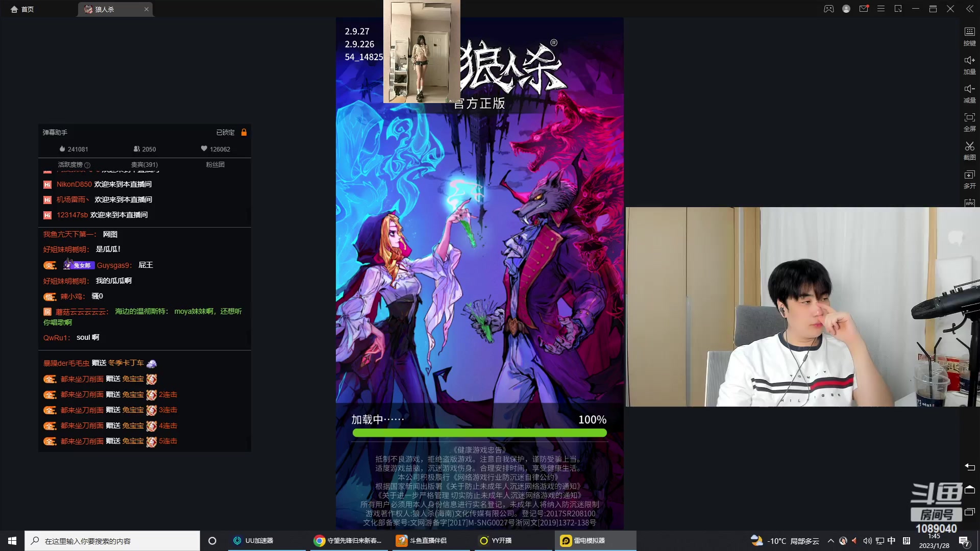The image size is (980, 551).
Task: Toggle the 中 input language indicator
Action: click(x=891, y=541)
